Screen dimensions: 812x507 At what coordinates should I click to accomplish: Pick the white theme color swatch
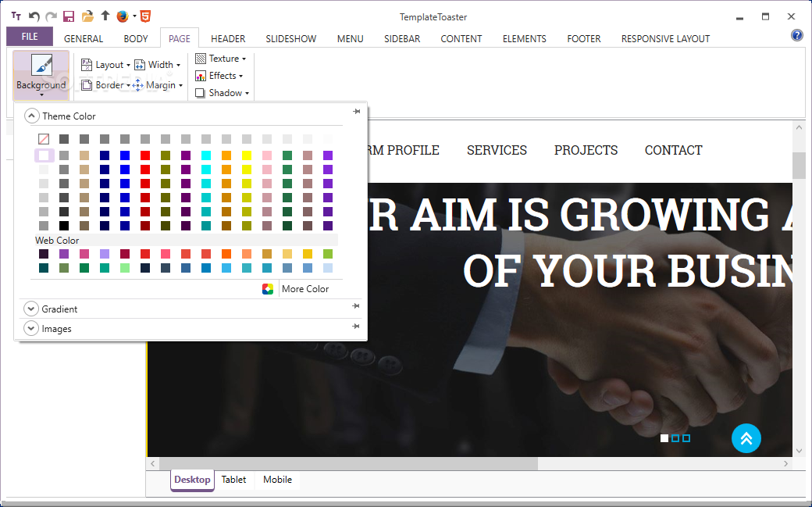pyautogui.click(x=44, y=155)
